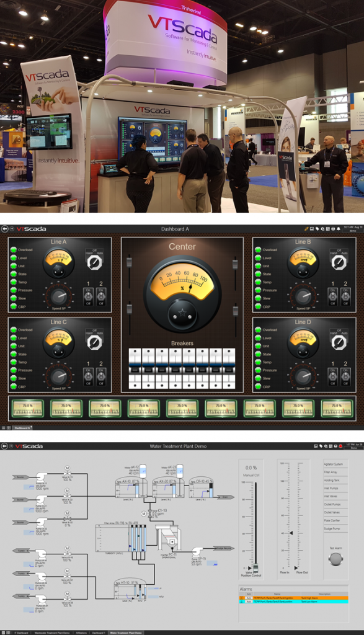The height and width of the screenshot is (635, 364).
Task: Open the Holding Tank page button
Action: pyautogui.click(x=335, y=481)
